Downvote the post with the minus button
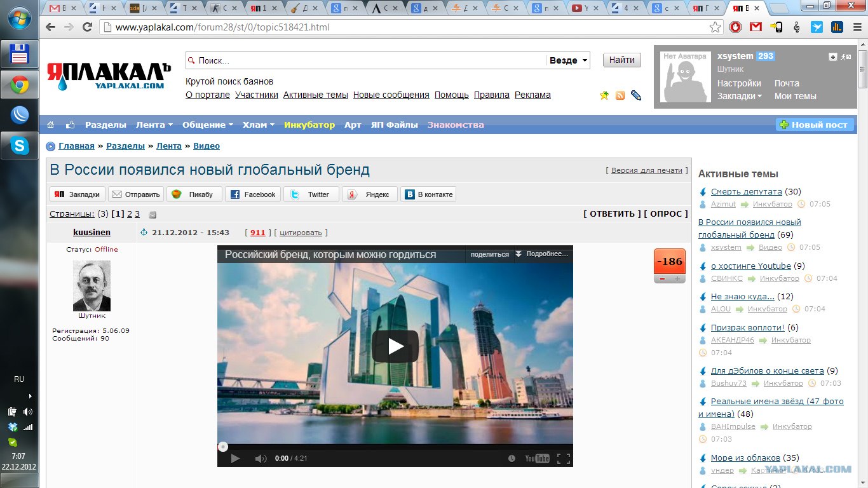The width and height of the screenshot is (868, 488). pyautogui.click(x=662, y=279)
